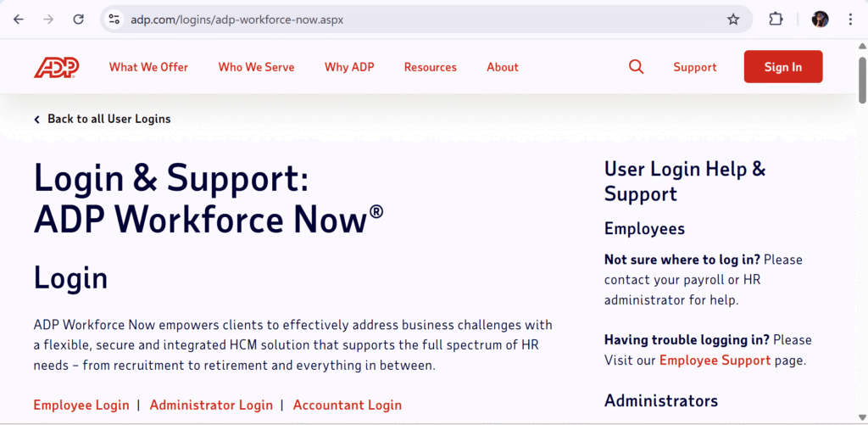
Task: Open the site information icon in the address bar
Action: click(x=114, y=20)
